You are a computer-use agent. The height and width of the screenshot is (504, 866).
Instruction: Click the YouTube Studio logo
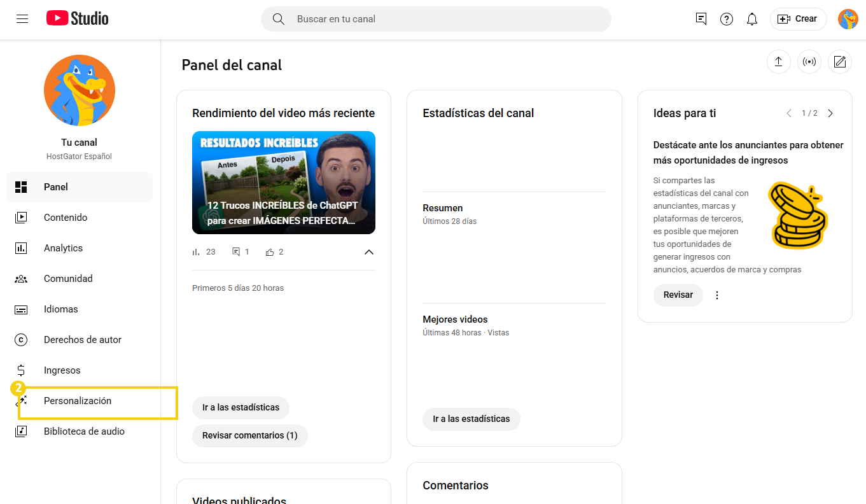(76, 18)
